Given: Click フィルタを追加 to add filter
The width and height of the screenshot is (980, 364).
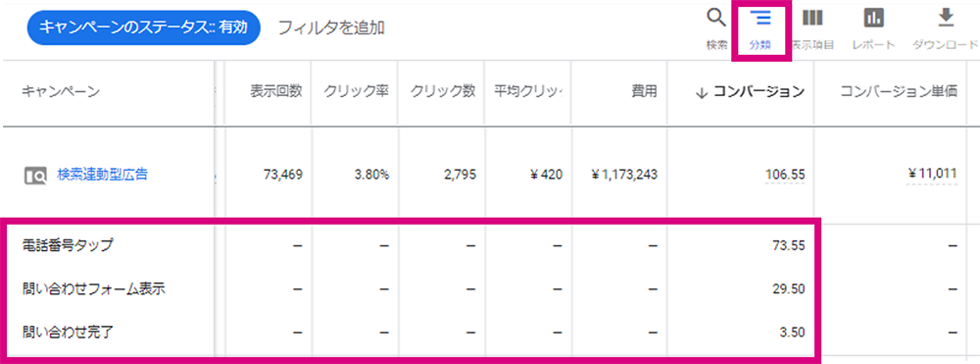Looking at the screenshot, I should click(330, 27).
